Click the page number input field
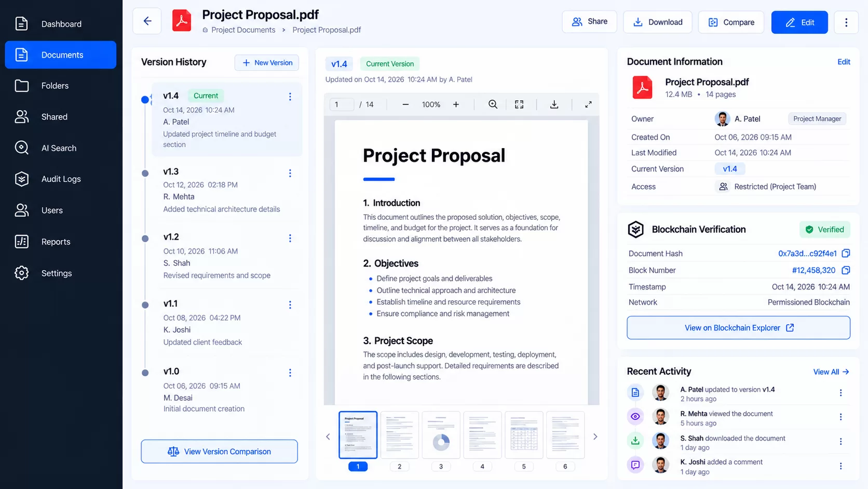868x489 pixels. pos(342,104)
